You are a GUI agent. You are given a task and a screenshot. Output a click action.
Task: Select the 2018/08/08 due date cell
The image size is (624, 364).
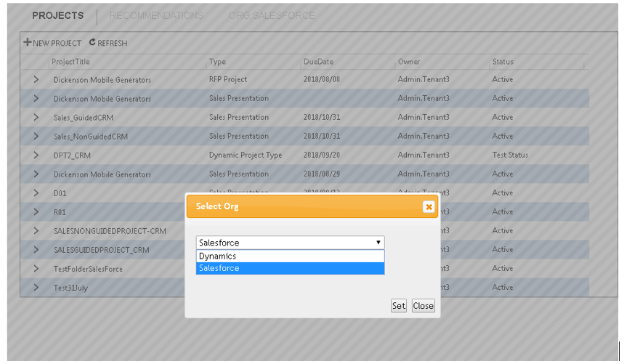point(322,79)
